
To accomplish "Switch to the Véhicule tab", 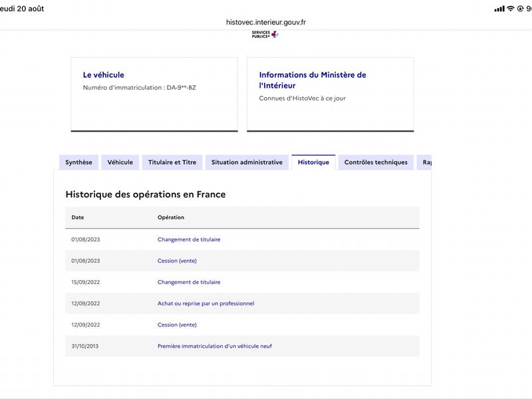I will point(120,162).
